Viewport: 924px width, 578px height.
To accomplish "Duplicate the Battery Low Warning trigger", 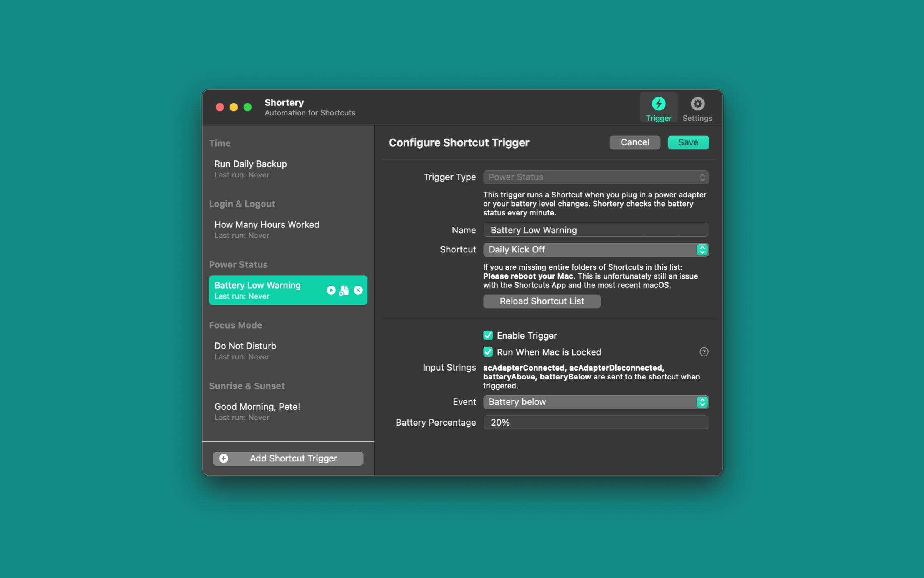I will point(344,290).
